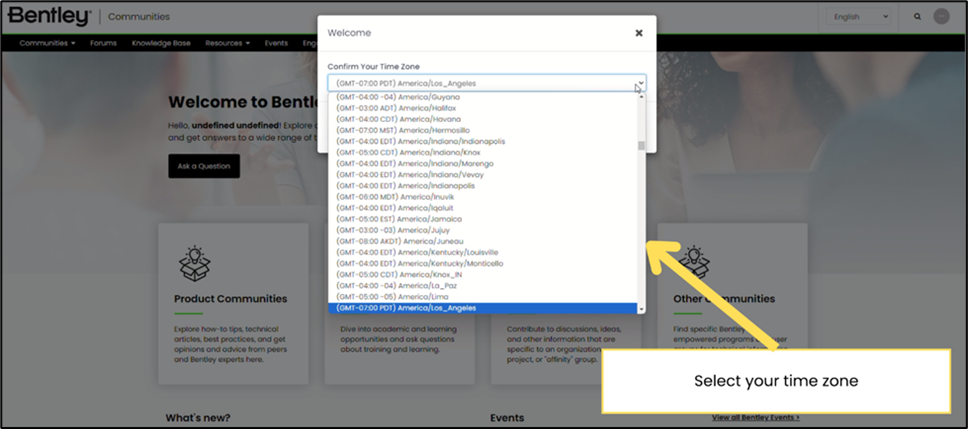Viewport: 968px width, 429px height.
Task: Select America/Kentucky/Monticello time zone
Action: [x=482, y=264]
